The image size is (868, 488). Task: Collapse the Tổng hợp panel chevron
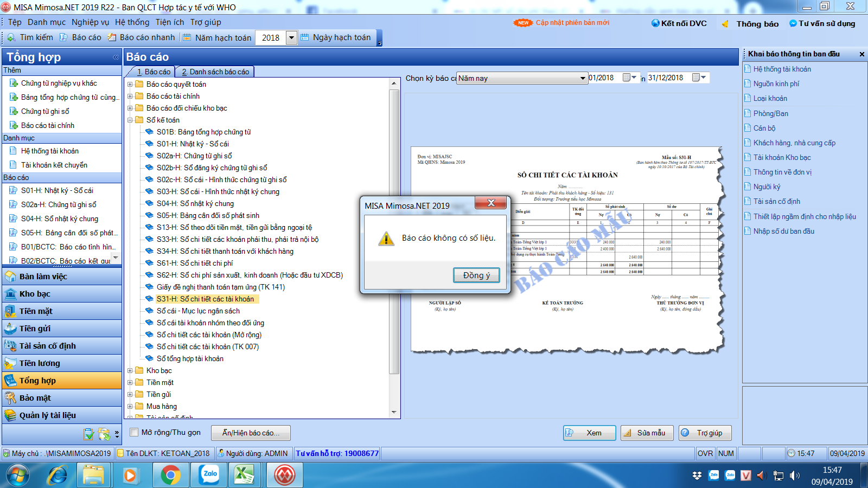pos(116,57)
